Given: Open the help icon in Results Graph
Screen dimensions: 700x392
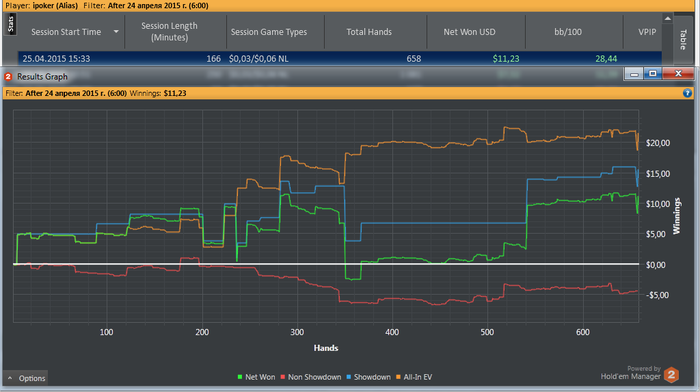Looking at the screenshot, I should point(687,93).
